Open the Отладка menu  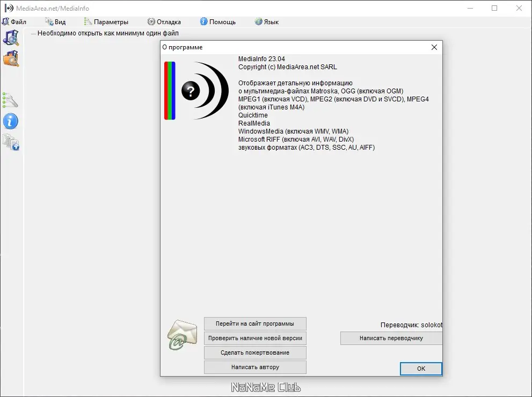(164, 21)
